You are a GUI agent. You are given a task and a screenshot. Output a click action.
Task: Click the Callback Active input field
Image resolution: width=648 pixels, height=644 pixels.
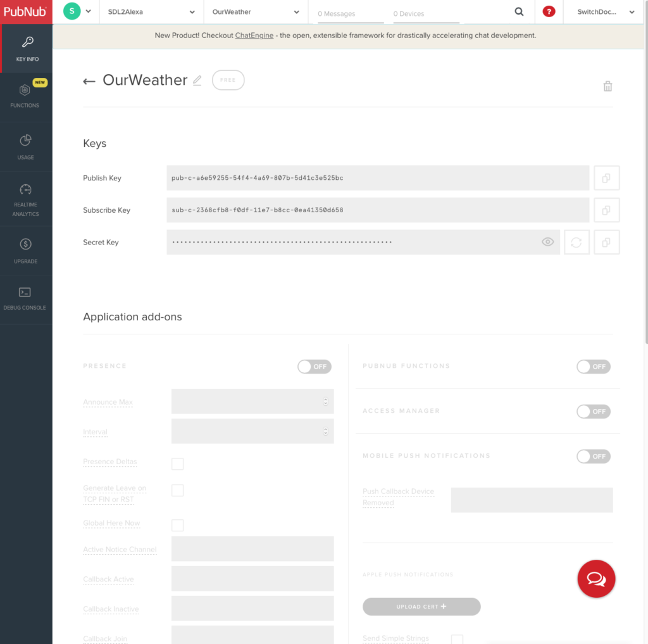point(252,579)
